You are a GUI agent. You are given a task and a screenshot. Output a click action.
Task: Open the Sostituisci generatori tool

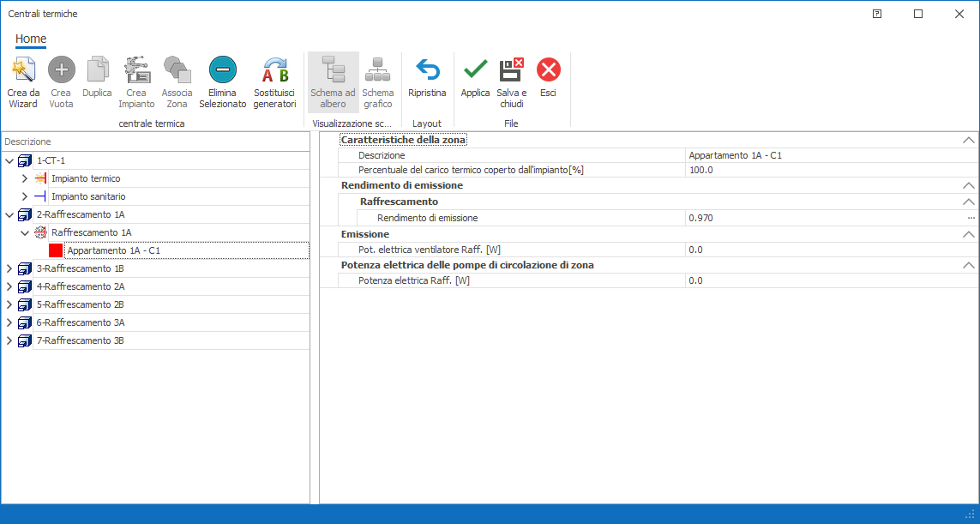pos(274,69)
